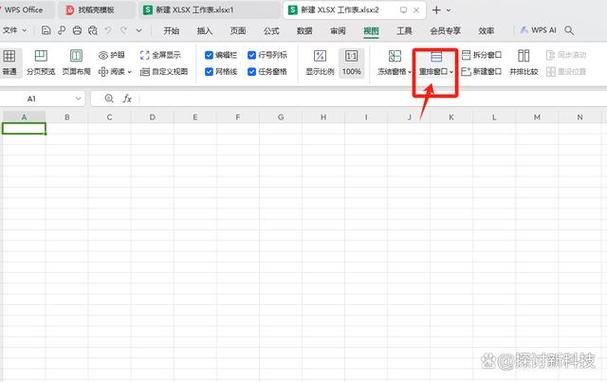The image size is (607, 382).
Task: Switch to the 审阅 Review ribbon tab
Action: [x=338, y=31]
